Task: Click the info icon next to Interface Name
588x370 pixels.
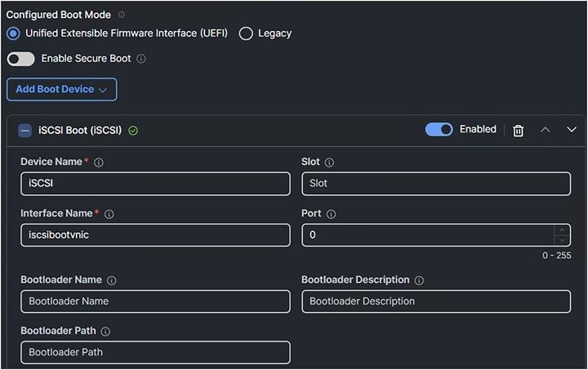Action: coord(109,214)
